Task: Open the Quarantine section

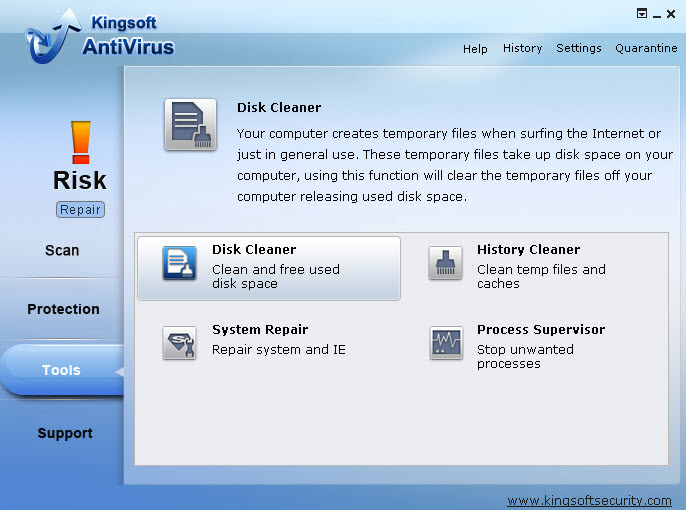Action: tap(646, 48)
